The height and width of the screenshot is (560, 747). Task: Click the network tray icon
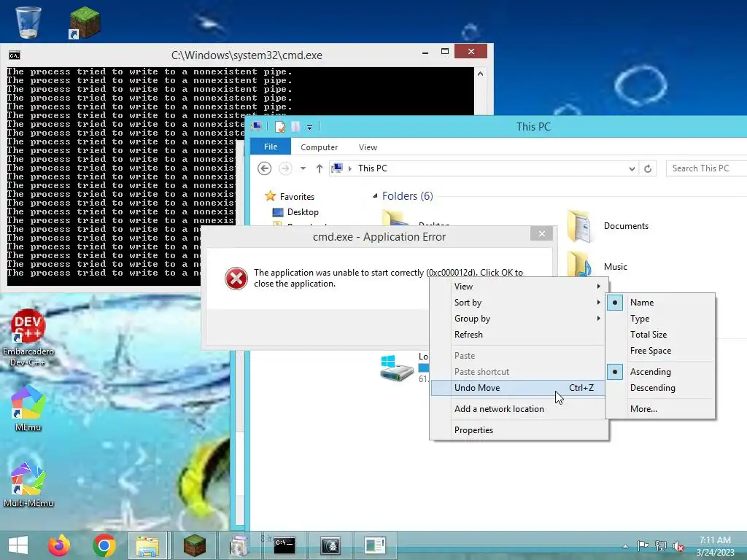pyautogui.click(x=661, y=546)
